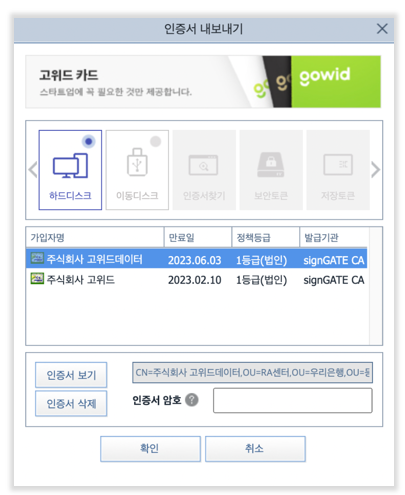405x495 pixels.
Task: Click the 인증서찾기 search icon
Action: [203, 165]
